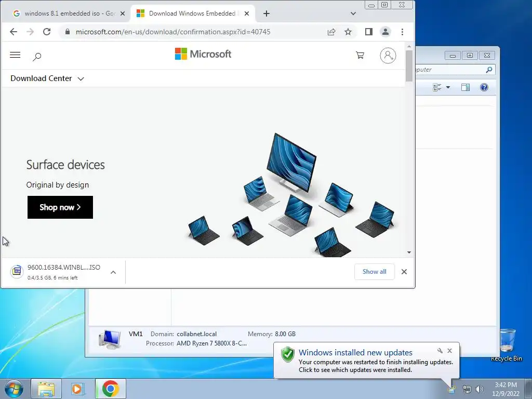Viewport: 532px width, 399px height.
Task: Close the Download Windows Embedded tab
Action: tap(247, 14)
